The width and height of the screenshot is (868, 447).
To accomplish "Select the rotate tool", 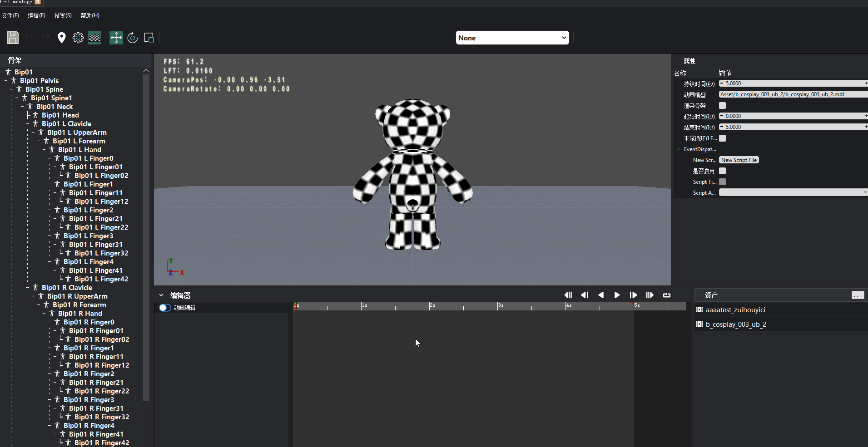I will (133, 38).
